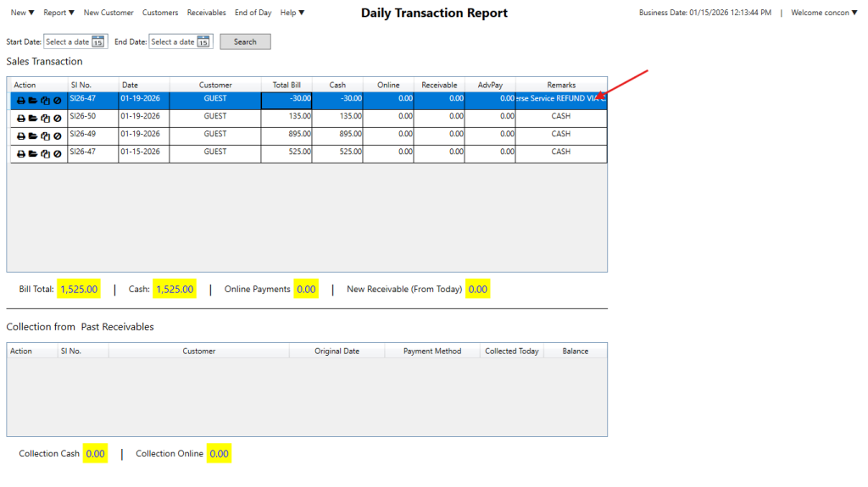Expand the Report dropdown menu
868x487 pixels.
(x=58, y=13)
